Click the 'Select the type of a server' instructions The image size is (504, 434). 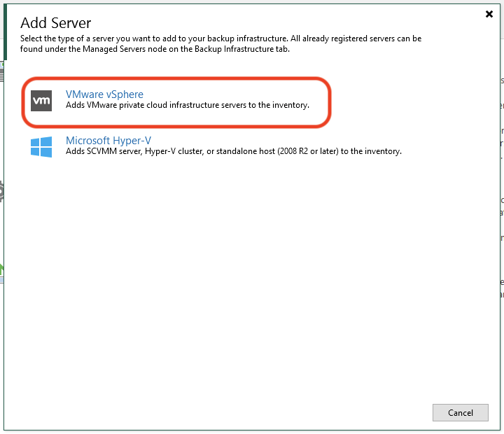point(220,43)
